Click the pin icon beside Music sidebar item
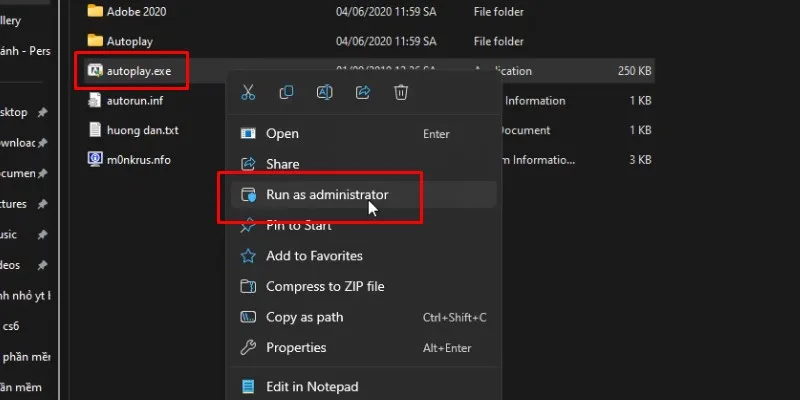 43,235
